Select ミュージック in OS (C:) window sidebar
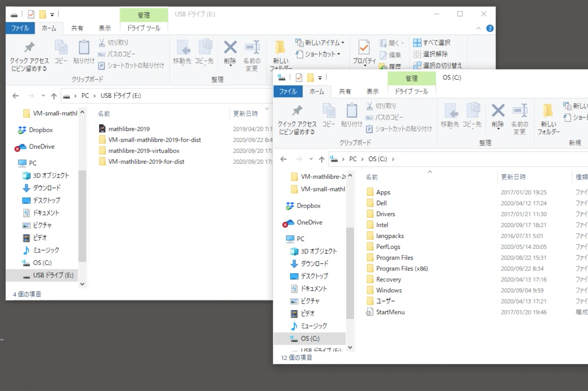 314,326
